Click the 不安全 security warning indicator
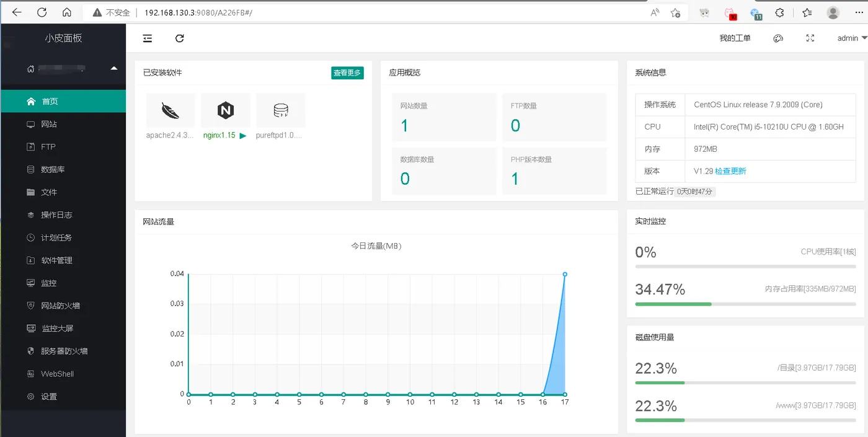This screenshot has width=868, height=437. click(112, 12)
